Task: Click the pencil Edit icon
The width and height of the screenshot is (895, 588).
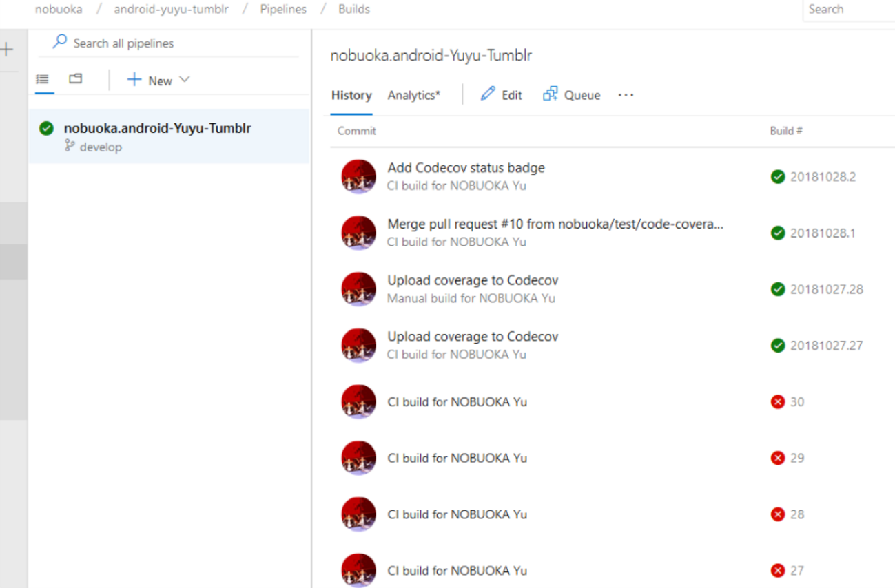Action: pyautogui.click(x=488, y=94)
